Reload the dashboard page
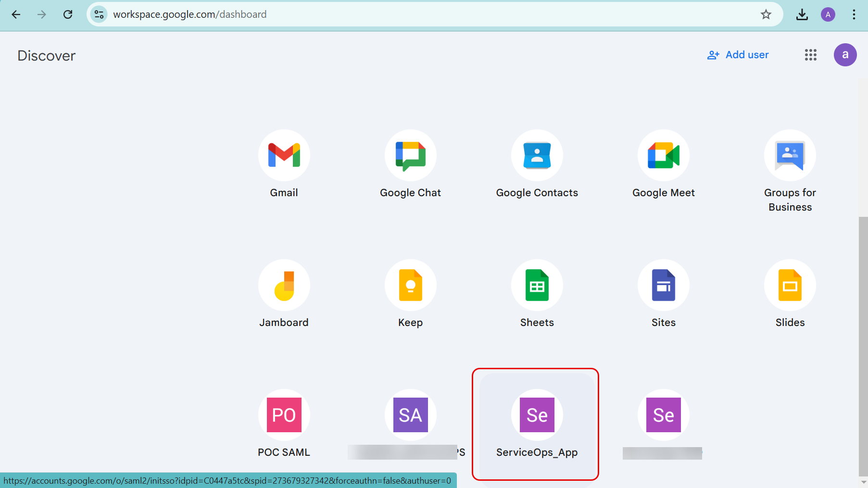868x488 pixels. click(68, 14)
